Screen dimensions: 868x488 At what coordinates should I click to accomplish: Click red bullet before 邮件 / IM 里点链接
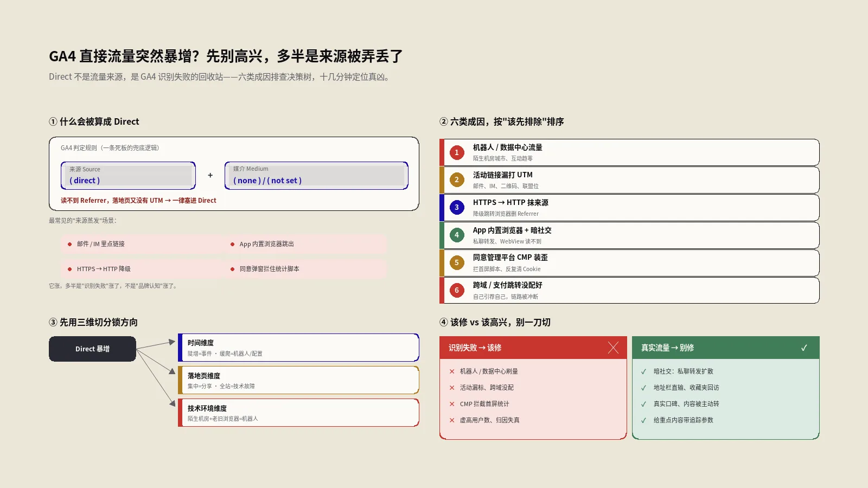click(69, 245)
